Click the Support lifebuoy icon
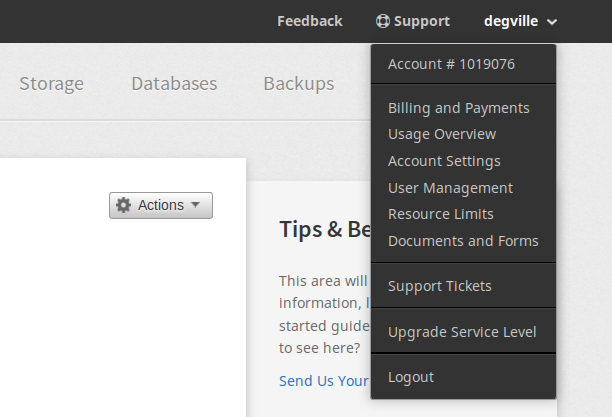 tap(382, 21)
